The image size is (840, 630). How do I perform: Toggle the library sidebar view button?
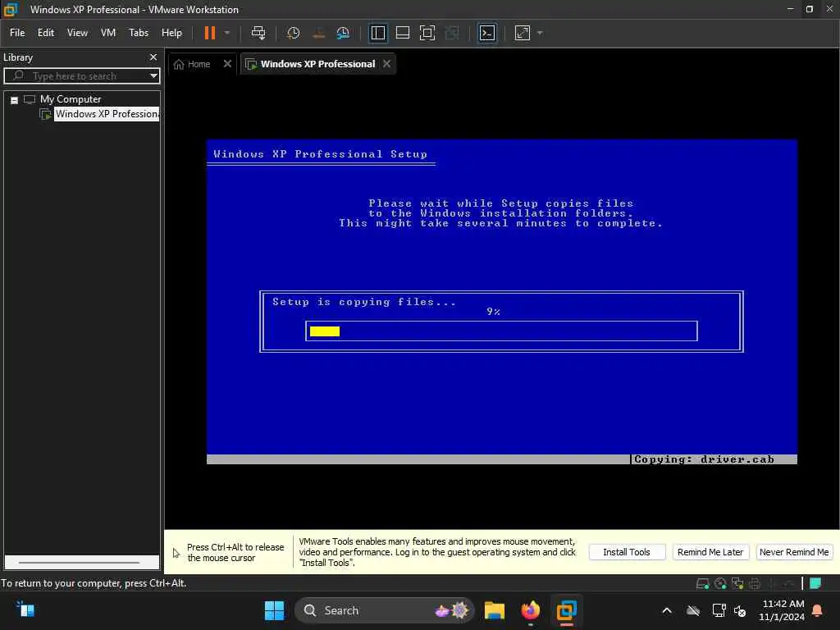(378, 33)
